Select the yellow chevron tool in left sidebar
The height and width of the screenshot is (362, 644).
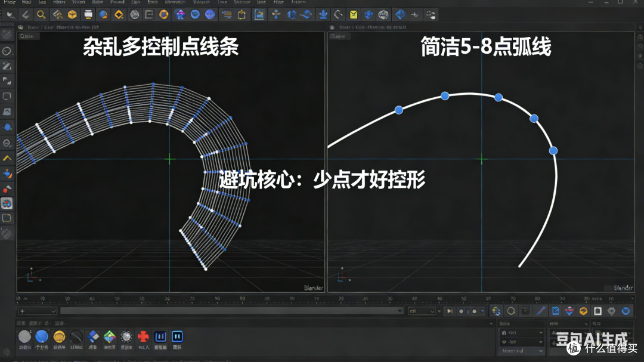click(x=7, y=158)
